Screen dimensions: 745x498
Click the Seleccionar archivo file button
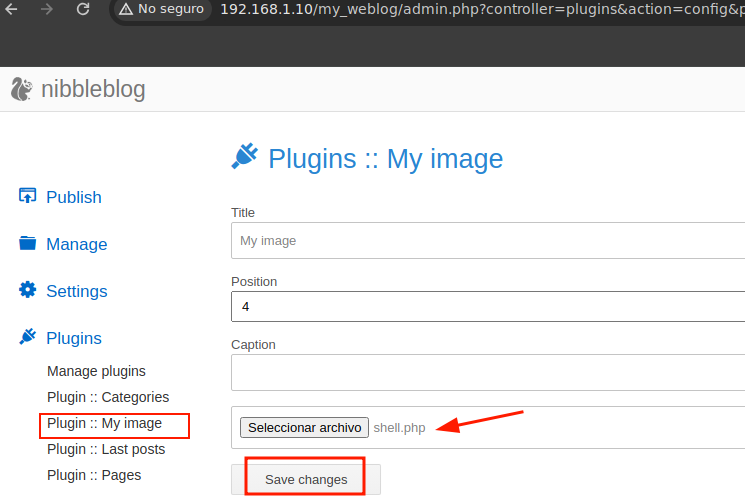click(304, 428)
